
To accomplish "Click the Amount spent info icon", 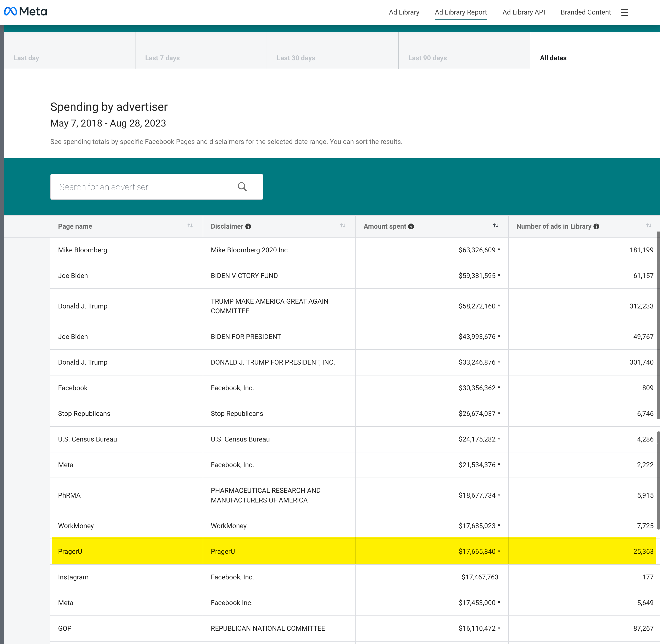I will (411, 227).
